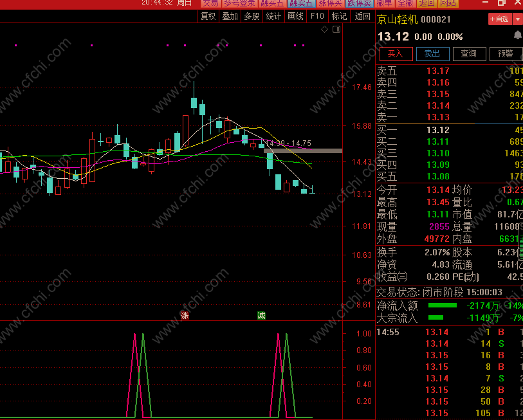Click the tick row with volume 105

(449, 414)
